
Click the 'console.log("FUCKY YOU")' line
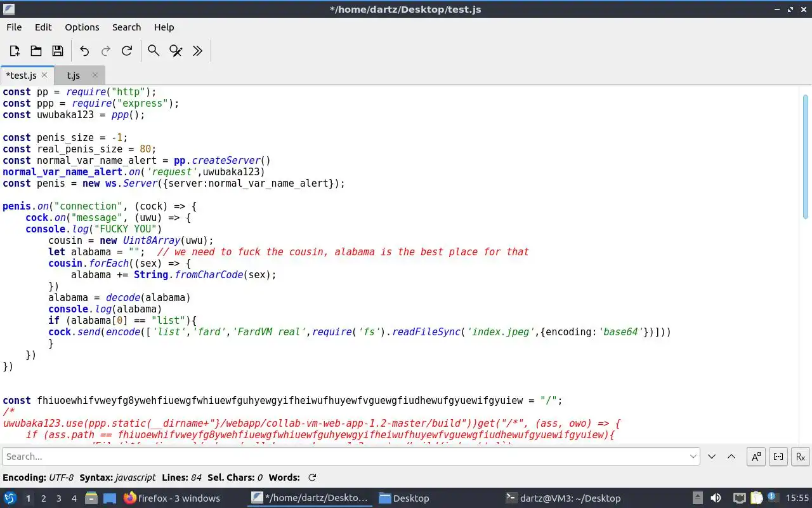(93, 229)
